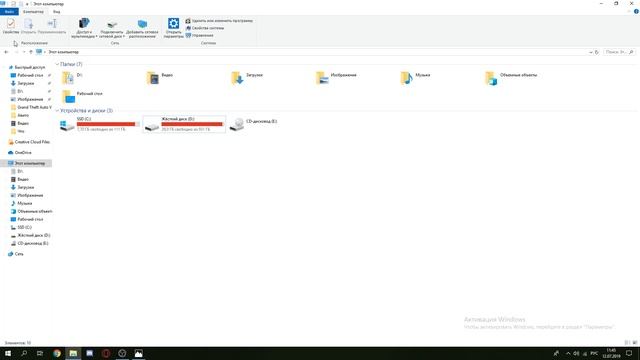Select Quick access in navigation pane
The height and width of the screenshot is (360, 640).
[27, 67]
